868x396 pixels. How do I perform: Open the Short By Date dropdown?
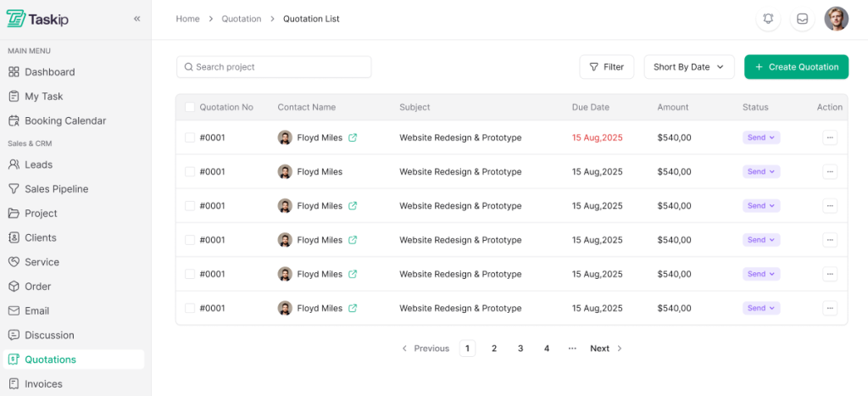click(x=688, y=67)
